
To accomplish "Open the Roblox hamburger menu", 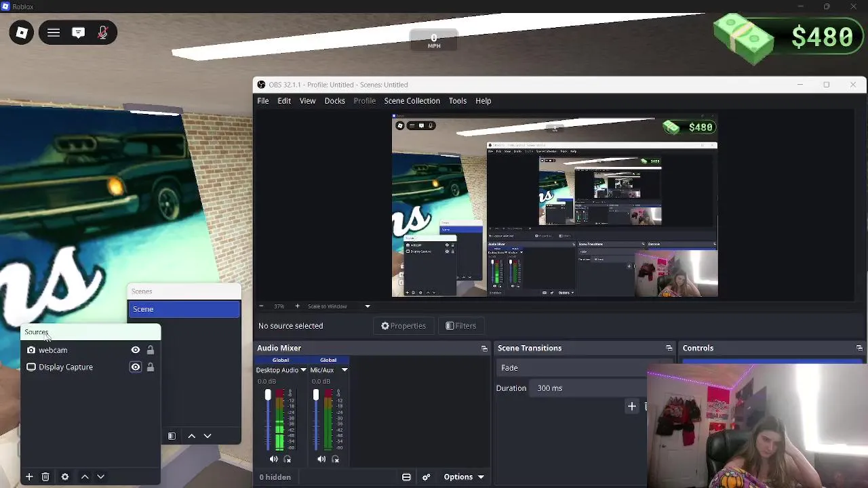I will pos(54,33).
